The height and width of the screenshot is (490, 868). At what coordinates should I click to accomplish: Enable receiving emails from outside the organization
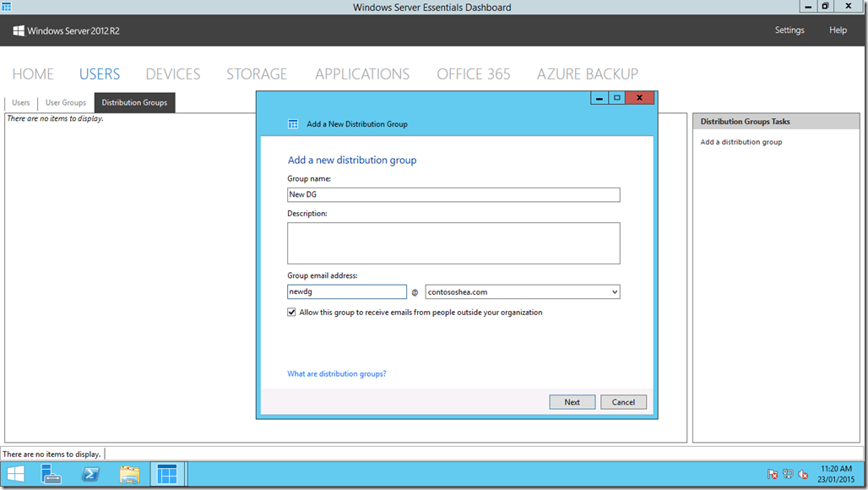click(291, 312)
